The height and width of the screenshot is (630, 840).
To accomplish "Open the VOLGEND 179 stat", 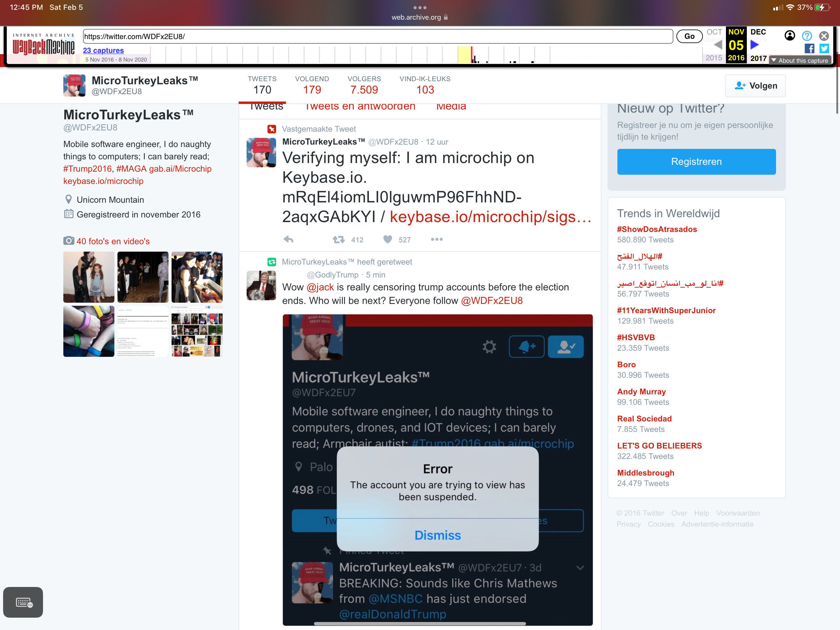I will [312, 85].
